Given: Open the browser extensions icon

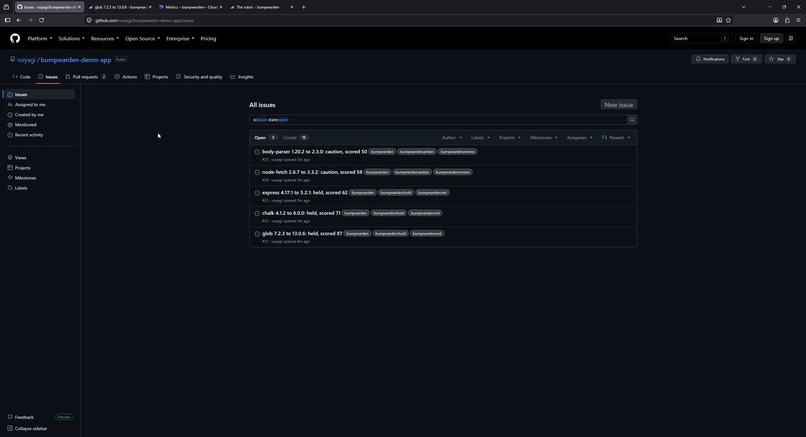Looking at the screenshot, I should [x=787, y=20].
